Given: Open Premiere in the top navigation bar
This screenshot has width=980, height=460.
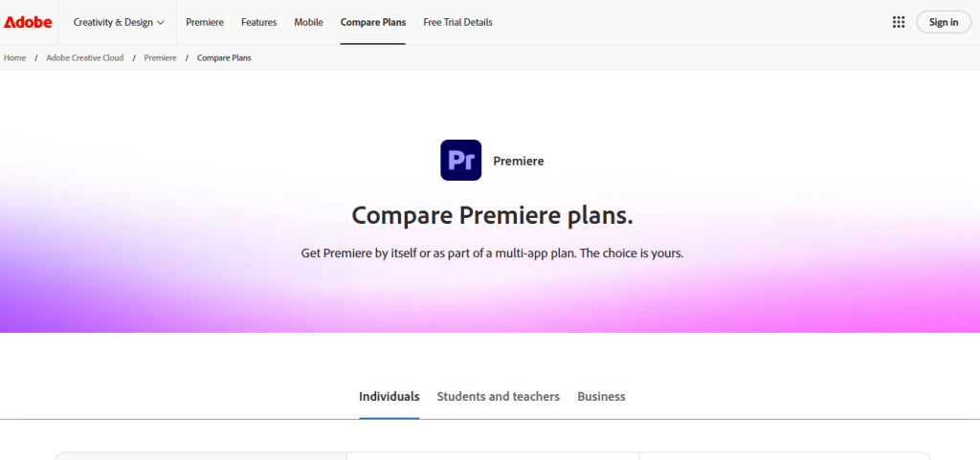Looking at the screenshot, I should point(205,22).
